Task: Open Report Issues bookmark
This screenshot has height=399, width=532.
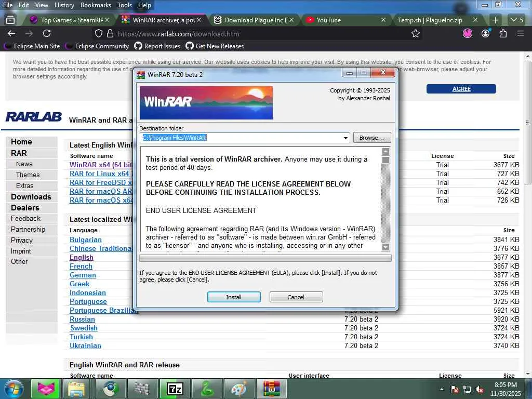Action: (157, 46)
